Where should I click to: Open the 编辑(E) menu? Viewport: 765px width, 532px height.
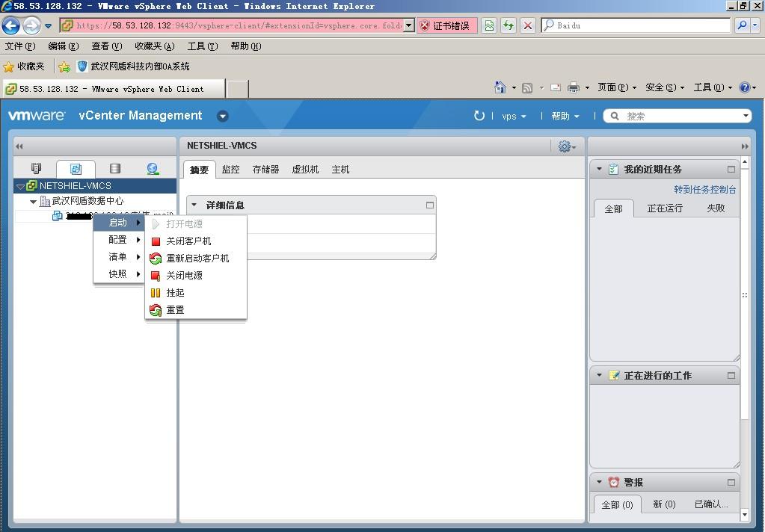coord(64,46)
